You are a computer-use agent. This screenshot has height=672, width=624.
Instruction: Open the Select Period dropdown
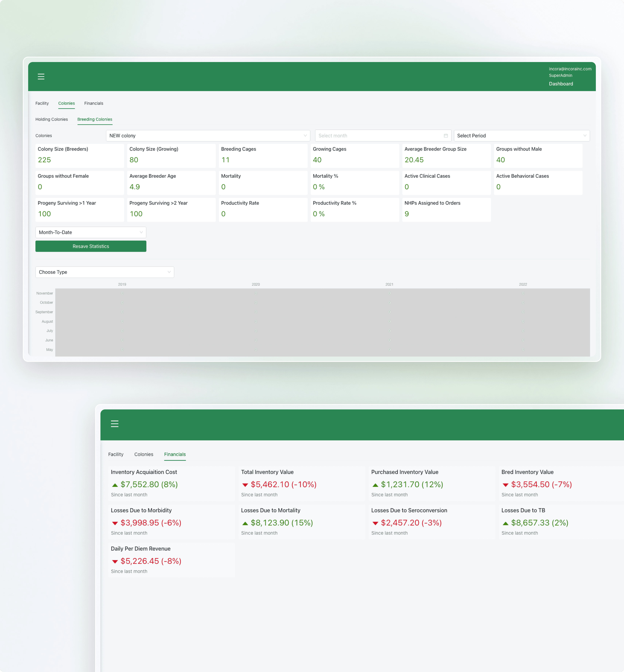(x=522, y=136)
